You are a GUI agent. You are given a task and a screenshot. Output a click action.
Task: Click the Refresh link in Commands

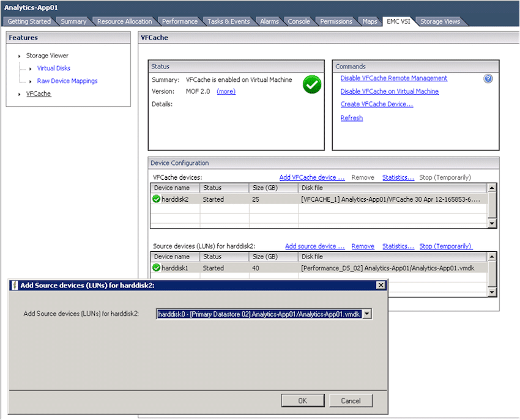coord(352,118)
